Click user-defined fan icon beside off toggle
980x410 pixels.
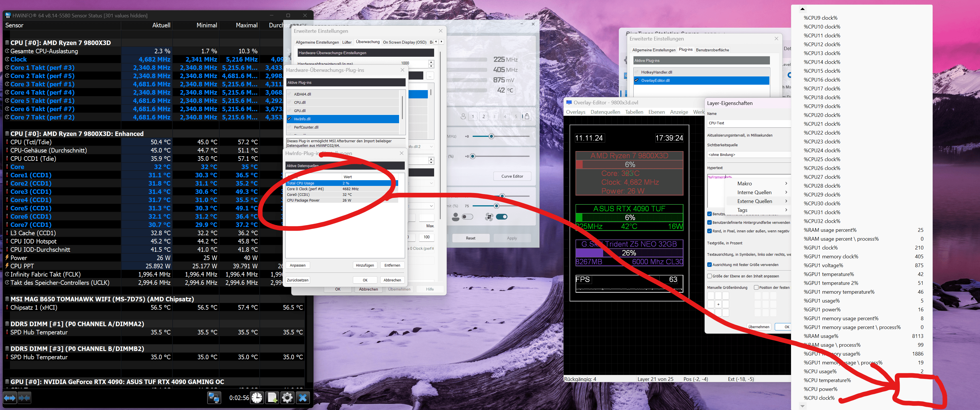tap(456, 217)
